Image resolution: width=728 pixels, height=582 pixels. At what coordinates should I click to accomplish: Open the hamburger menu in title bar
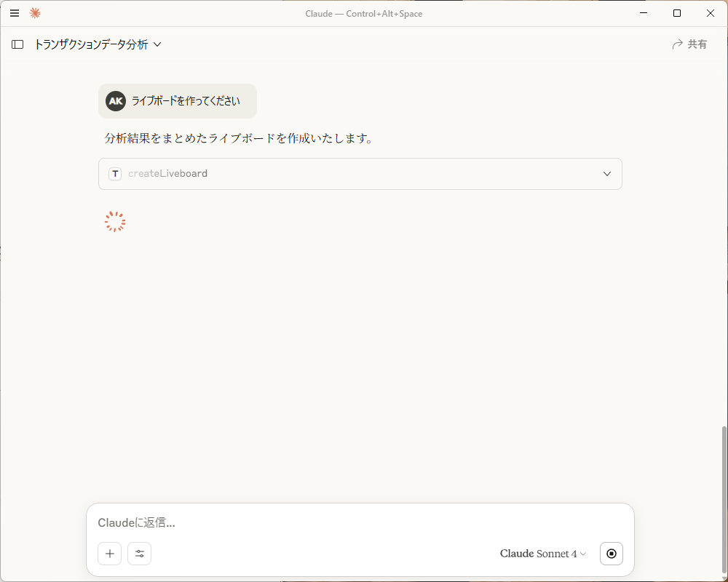(x=15, y=13)
